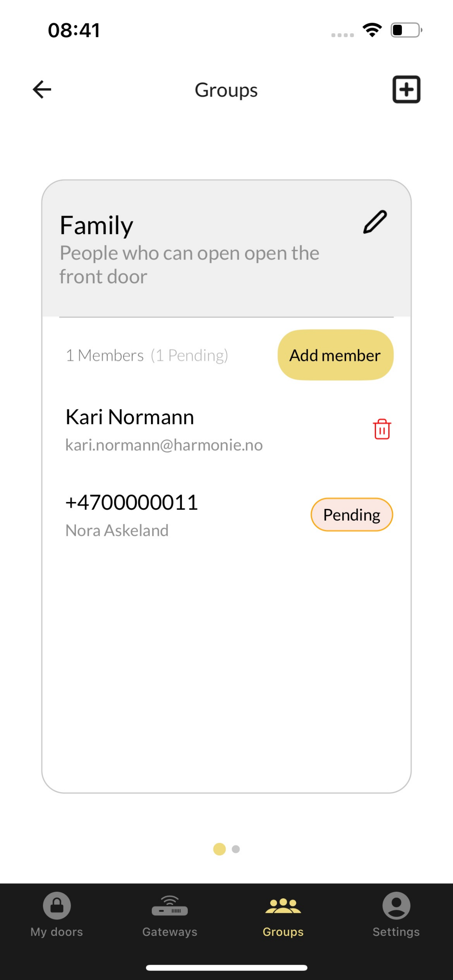Select the Groups people icon tab

click(283, 914)
